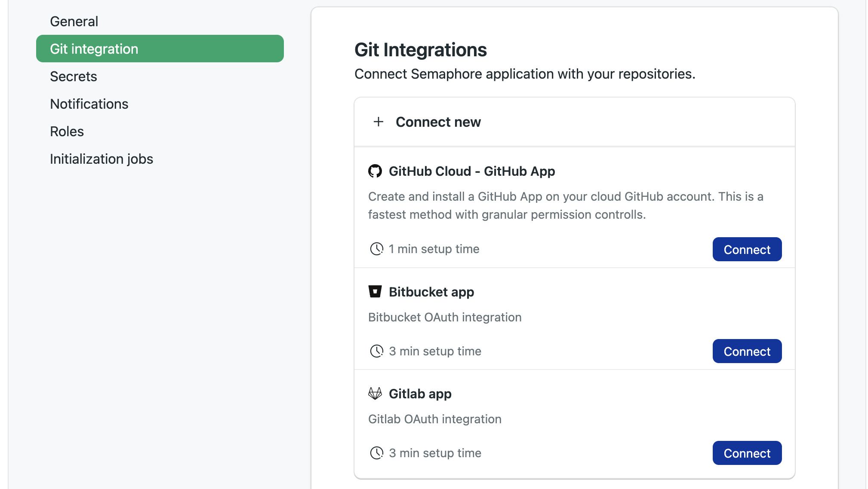Click the Git Integrations page heading
The width and height of the screenshot is (868, 489).
click(x=421, y=50)
